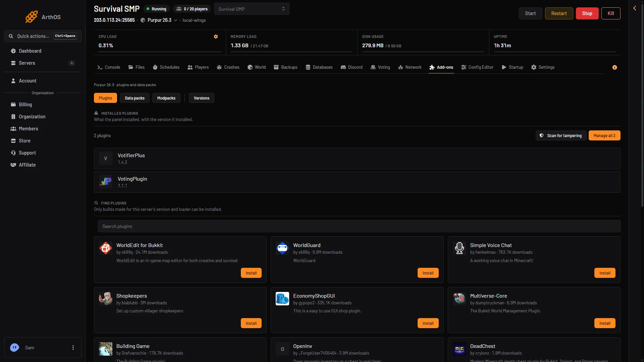Open Dashboard in the sidebar
Screen dimensions: 644x362
[x=43, y=51]
